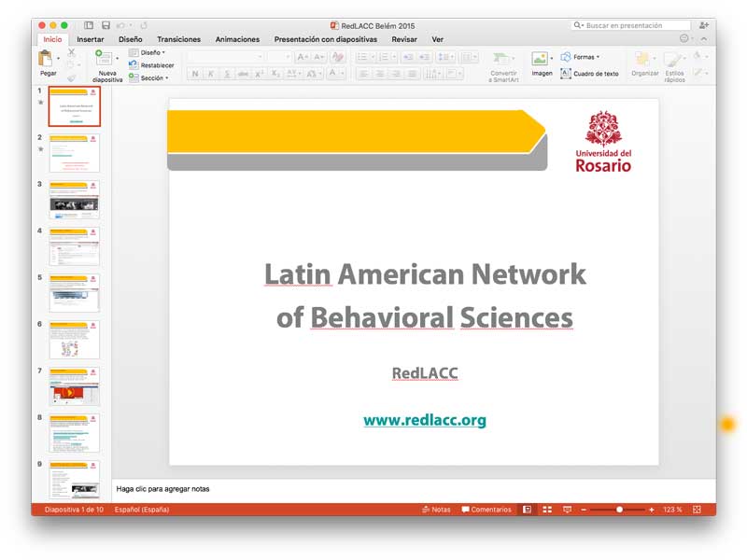Click the share user icon at top right
The width and height of the screenshot is (747, 560).
703,25
